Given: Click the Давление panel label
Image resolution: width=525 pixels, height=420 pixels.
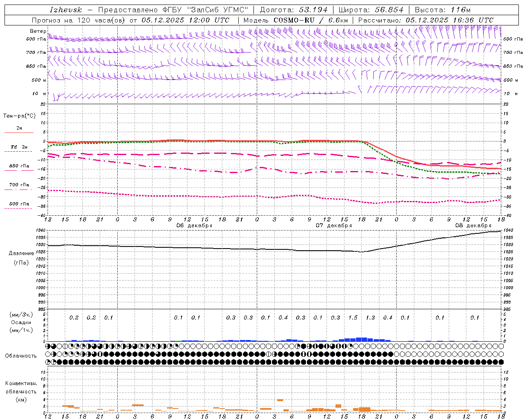Looking at the screenshot, I should coord(21,253).
